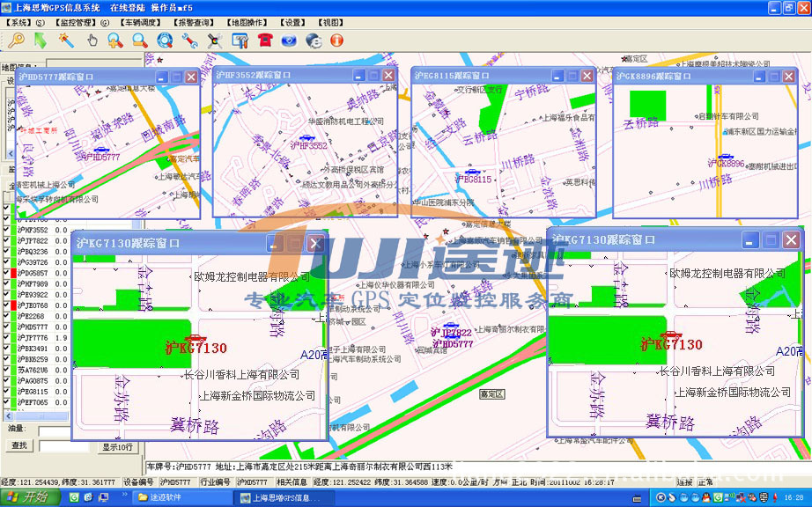Image resolution: width=812 pixels, height=507 pixels.
Task: Select the zoom in magnifier tool
Action: click(x=115, y=40)
